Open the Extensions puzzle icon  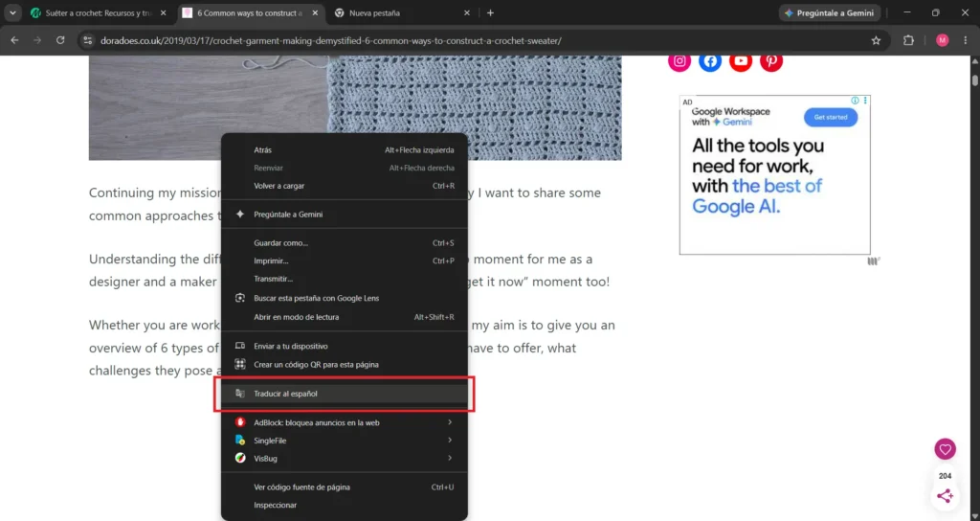(x=909, y=40)
